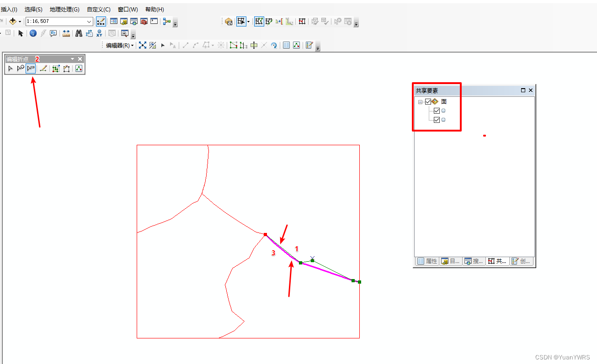Select the Select Elements arrow tool
Screen dimensions: 597x364
21,33
